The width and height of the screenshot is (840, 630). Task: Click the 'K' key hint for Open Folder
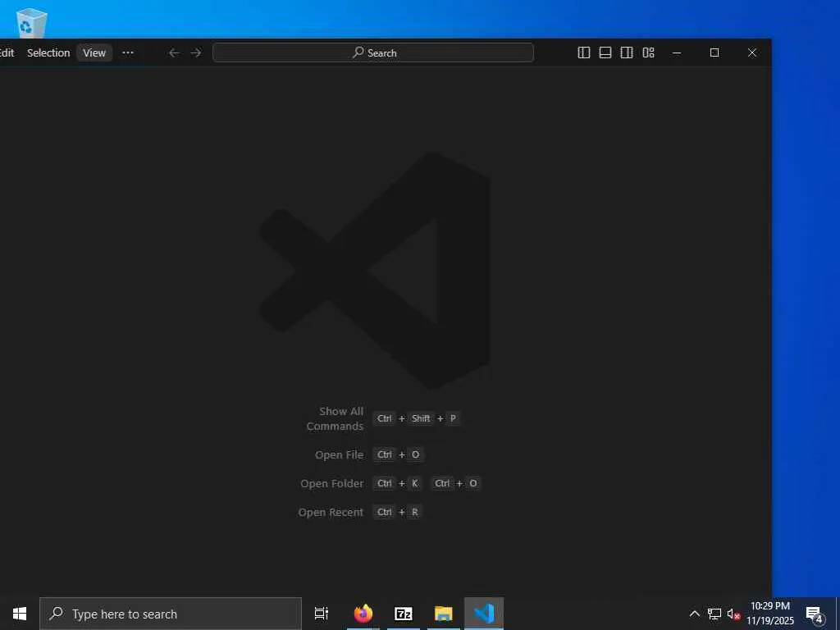414,483
